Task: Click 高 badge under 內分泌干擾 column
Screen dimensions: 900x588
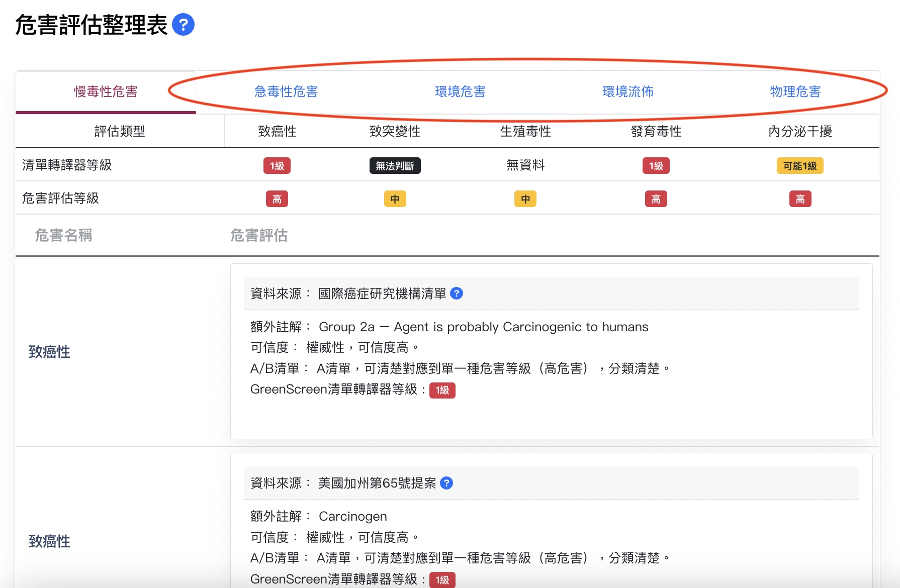Action: (800, 199)
